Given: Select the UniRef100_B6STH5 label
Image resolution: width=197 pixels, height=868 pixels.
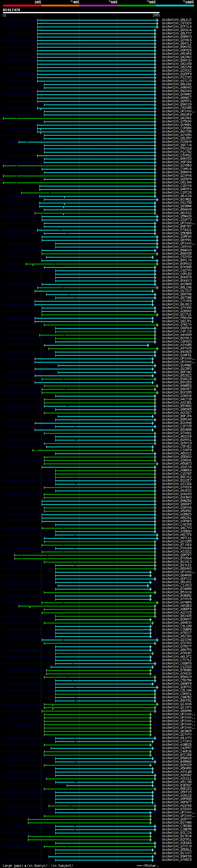Looking at the screenshot, I should 176,131.
